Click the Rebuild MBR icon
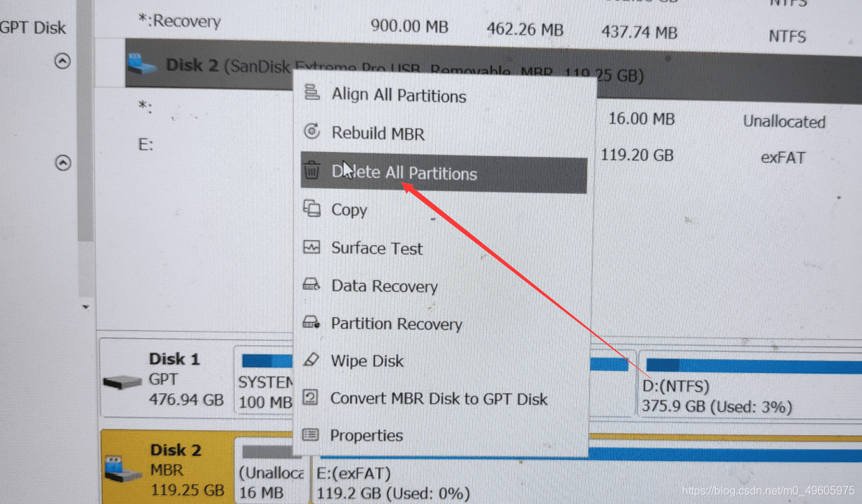Viewport: 862px width, 504px height. point(312,130)
